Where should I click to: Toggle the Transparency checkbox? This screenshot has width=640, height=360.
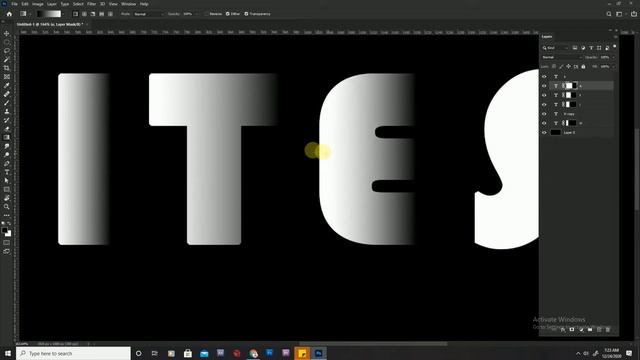(246, 14)
